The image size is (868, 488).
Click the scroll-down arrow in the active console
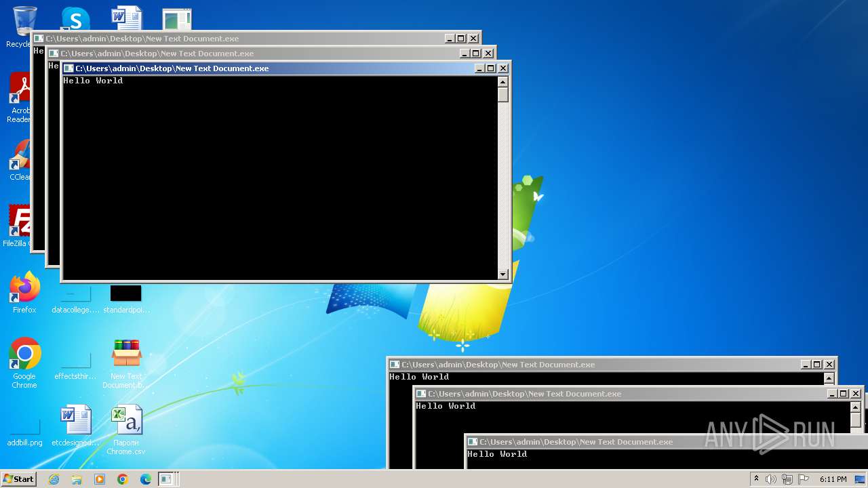503,274
